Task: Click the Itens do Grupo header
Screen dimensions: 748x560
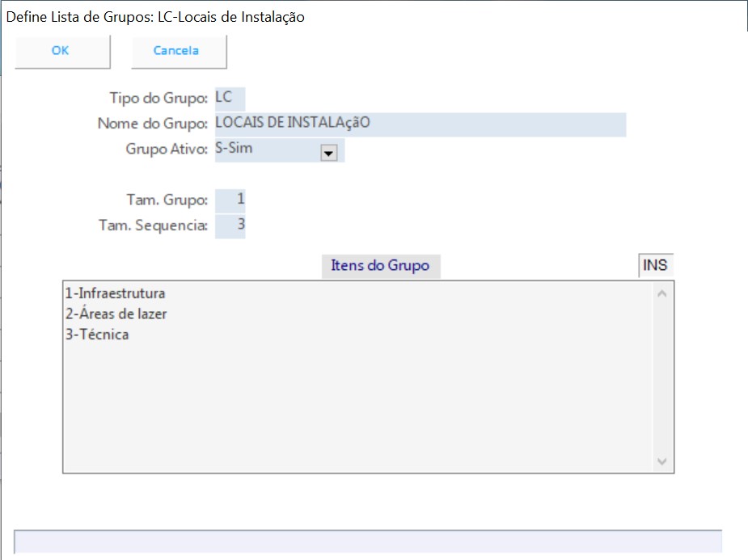Action: (380, 266)
